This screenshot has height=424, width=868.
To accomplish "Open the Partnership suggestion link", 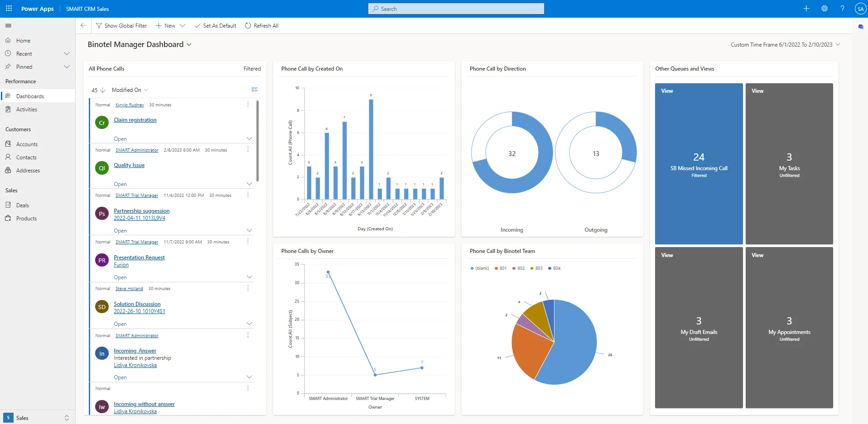I will pos(141,211).
